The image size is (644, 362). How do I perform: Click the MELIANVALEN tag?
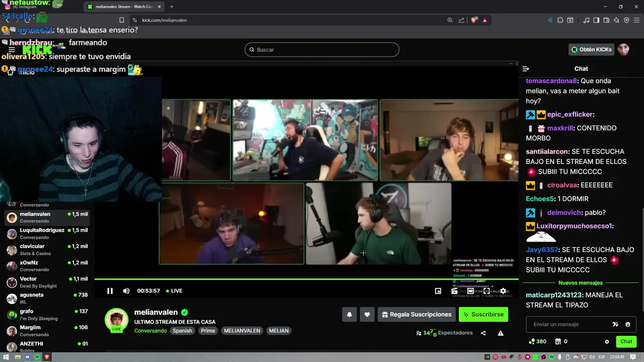(242, 331)
